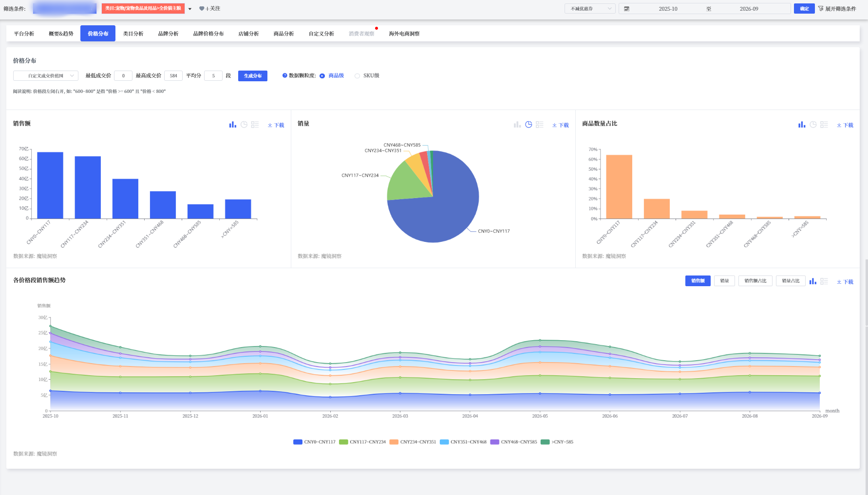This screenshot has height=495, width=868.
Task: Download the 销量 pie chart data
Action: [561, 125]
